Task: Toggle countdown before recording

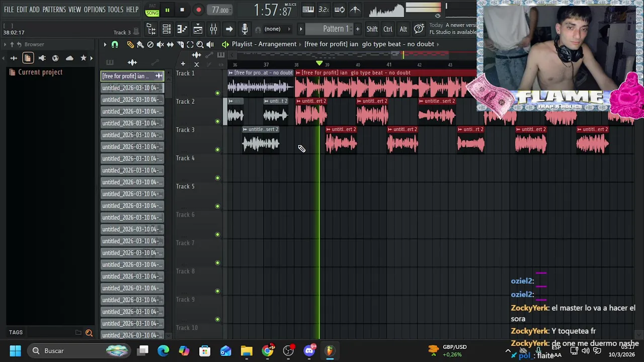Action: point(324,10)
